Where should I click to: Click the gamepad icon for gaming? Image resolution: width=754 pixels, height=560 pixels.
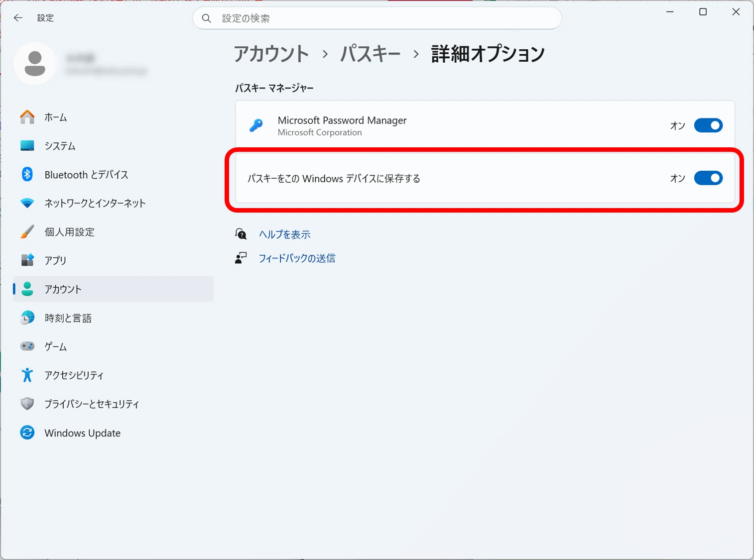(x=27, y=346)
